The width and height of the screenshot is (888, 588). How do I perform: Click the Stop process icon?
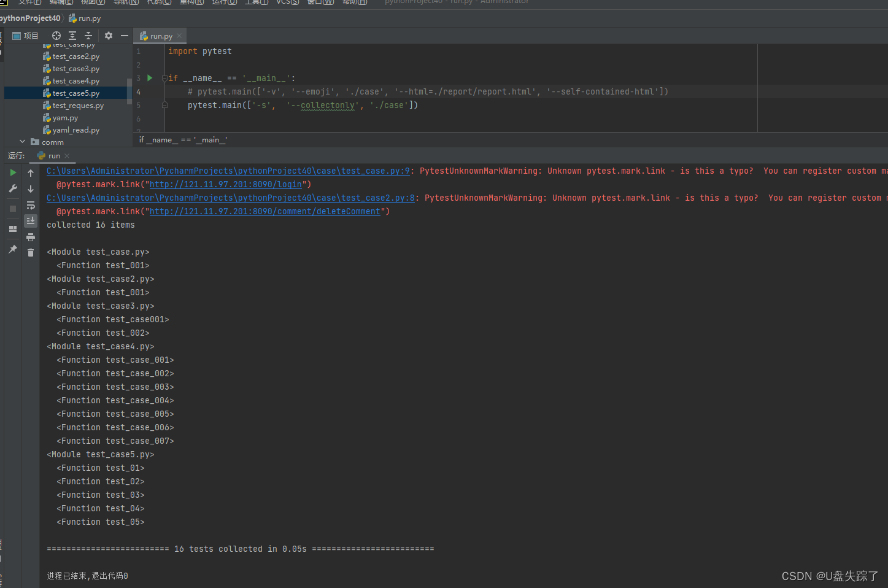(12, 207)
